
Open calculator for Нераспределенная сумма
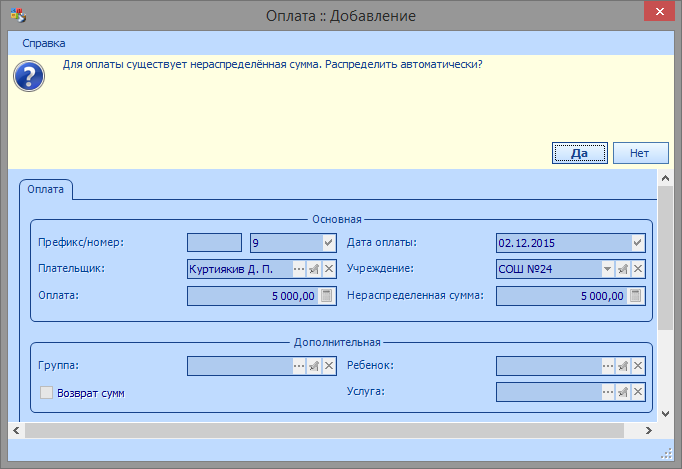pos(635,296)
